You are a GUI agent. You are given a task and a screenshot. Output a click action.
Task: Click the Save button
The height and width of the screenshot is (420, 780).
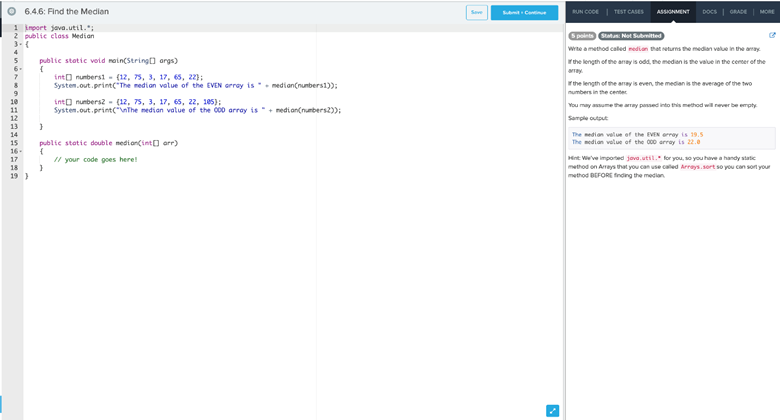point(477,12)
